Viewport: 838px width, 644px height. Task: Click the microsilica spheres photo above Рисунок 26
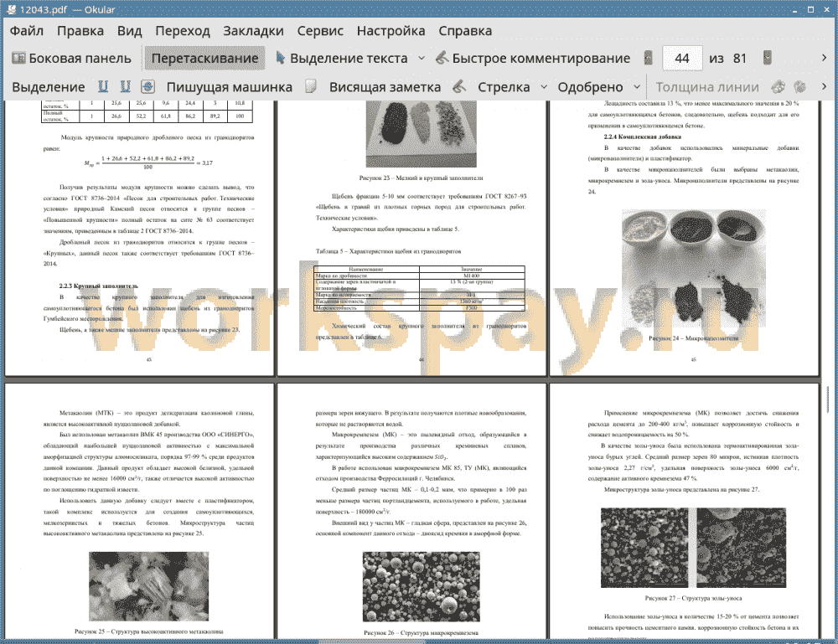pos(422,586)
